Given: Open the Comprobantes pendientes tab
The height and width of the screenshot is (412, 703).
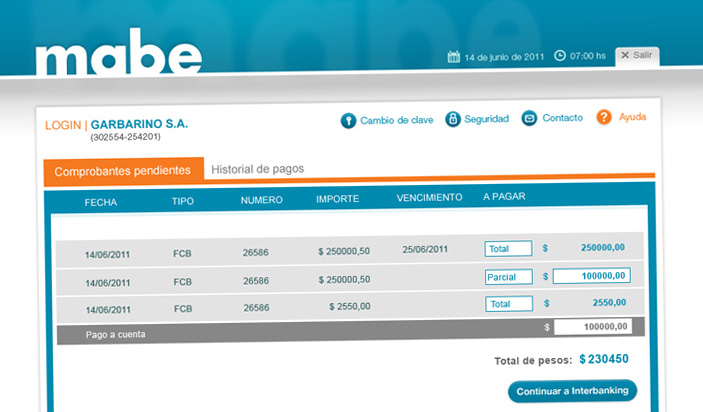Looking at the screenshot, I should pyautogui.click(x=124, y=172).
